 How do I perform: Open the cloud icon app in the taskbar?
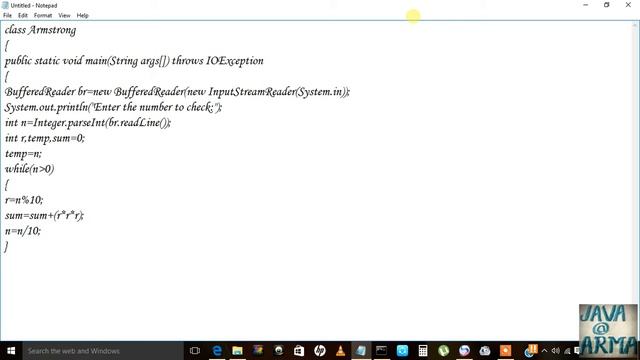tap(484, 351)
